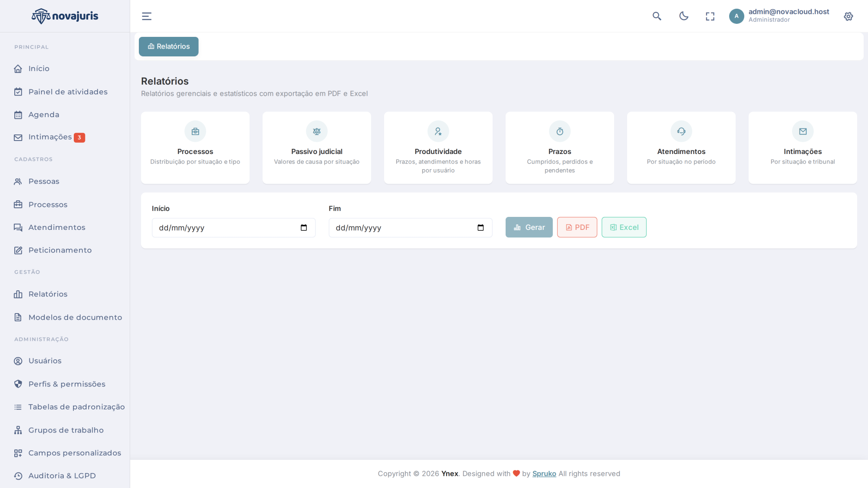The width and height of the screenshot is (868, 488).
Task: Toggle the sidebar hamburger menu
Action: click(147, 16)
